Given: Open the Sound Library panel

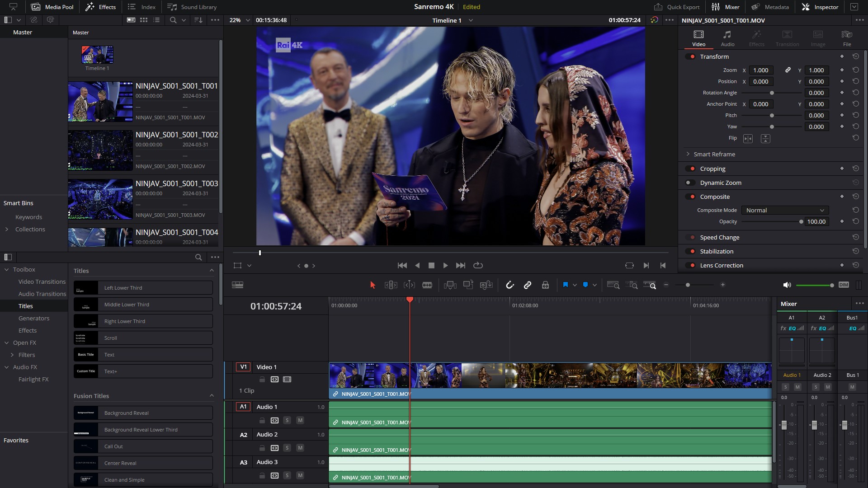Looking at the screenshot, I should point(192,7).
